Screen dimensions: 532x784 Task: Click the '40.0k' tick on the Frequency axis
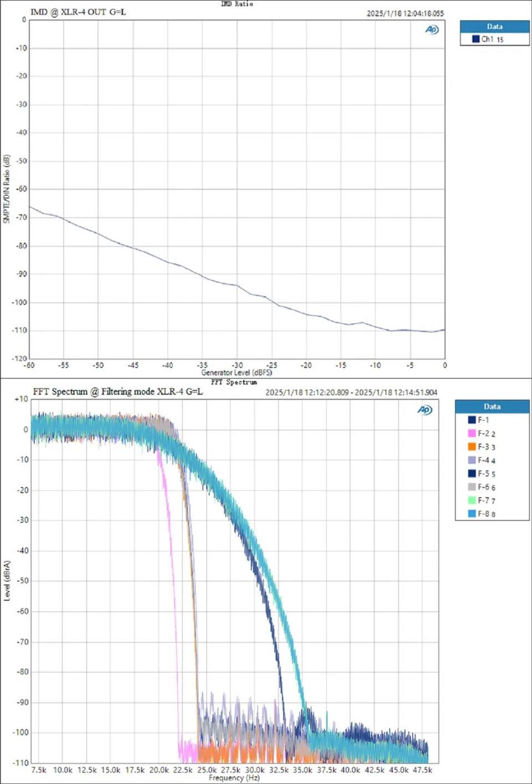point(350,770)
